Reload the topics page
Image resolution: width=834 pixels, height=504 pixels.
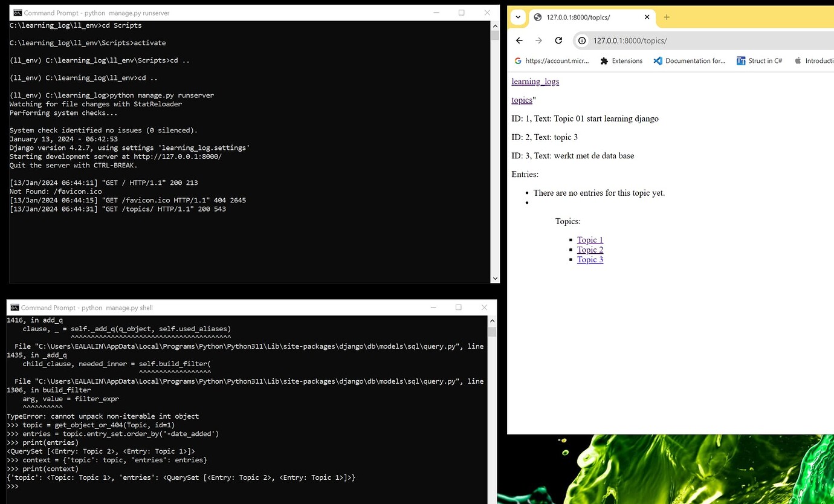pos(558,40)
